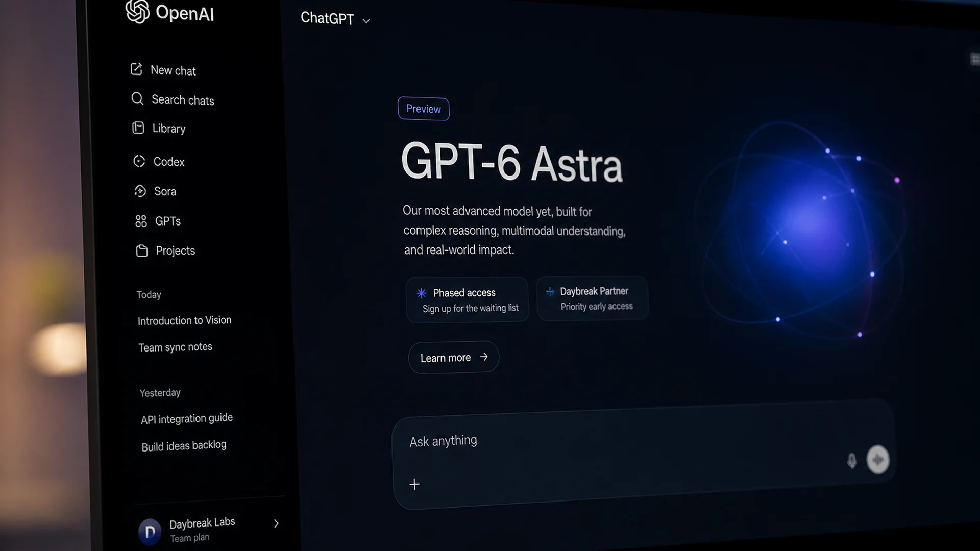Click the Today section label

coord(149,295)
